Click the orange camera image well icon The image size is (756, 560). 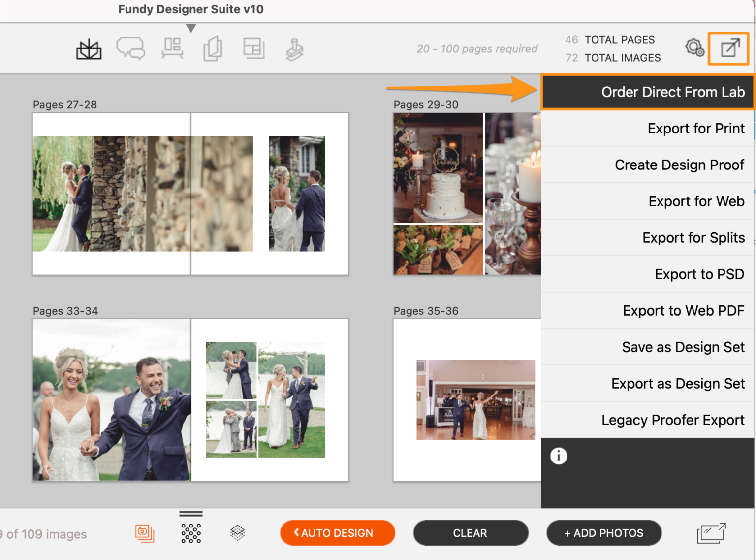coord(145,532)
